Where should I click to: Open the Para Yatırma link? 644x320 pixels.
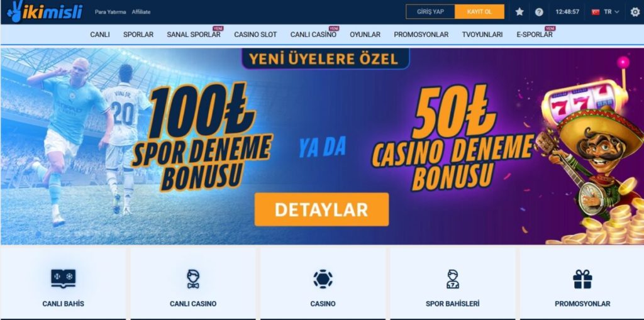pyautogui.click(x=111, y=12)
